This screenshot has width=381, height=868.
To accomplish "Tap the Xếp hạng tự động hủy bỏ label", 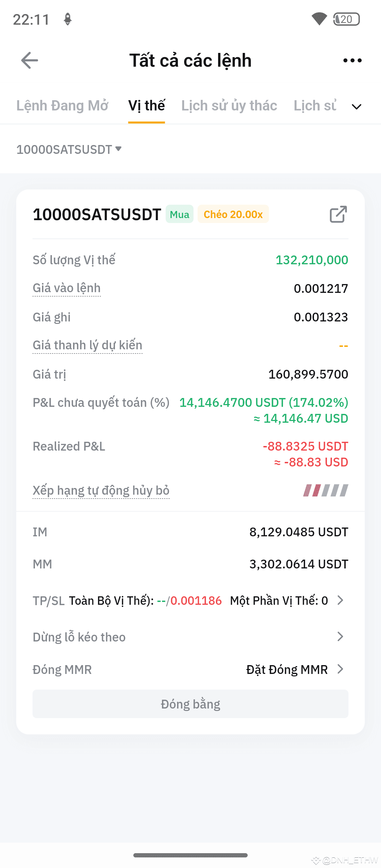I will pyautogui.click(x=101, y=490).
